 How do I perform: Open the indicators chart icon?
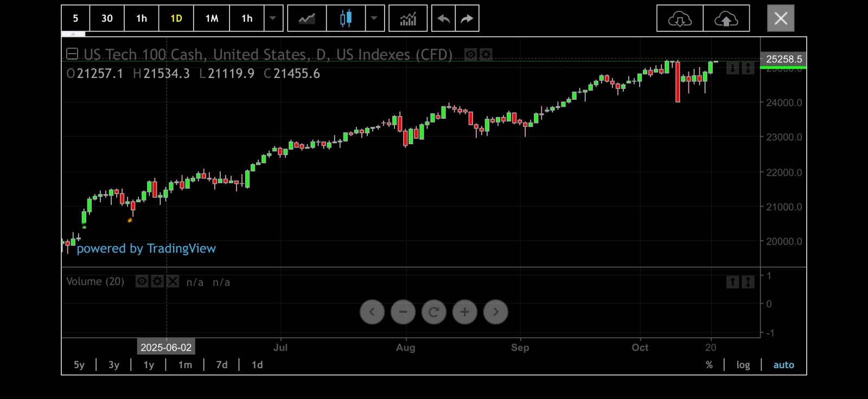click(408, 18)
